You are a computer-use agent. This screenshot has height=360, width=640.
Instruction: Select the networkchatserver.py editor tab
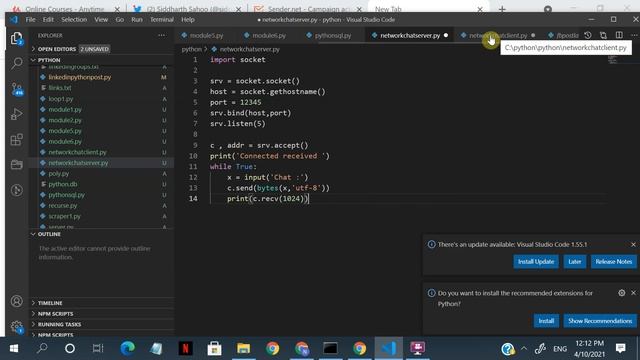coord(410,36)
